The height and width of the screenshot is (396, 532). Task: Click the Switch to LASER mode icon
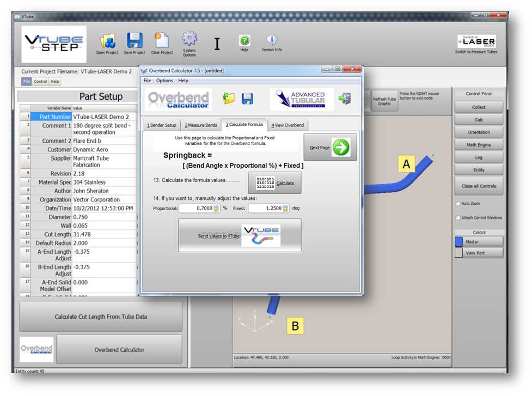(476, 41)
